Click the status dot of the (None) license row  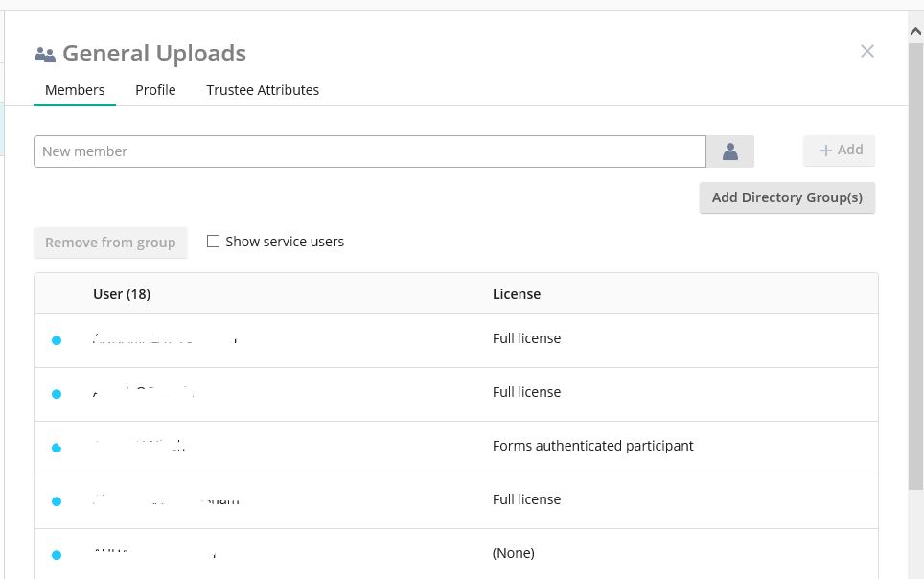pos(57,555)
